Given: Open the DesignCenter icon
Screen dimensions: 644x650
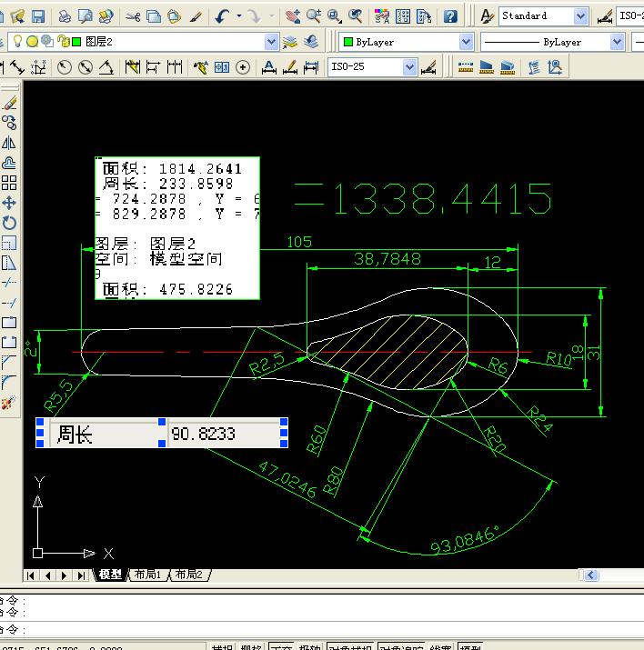Looking at the screenshot, I should point(403,16).
